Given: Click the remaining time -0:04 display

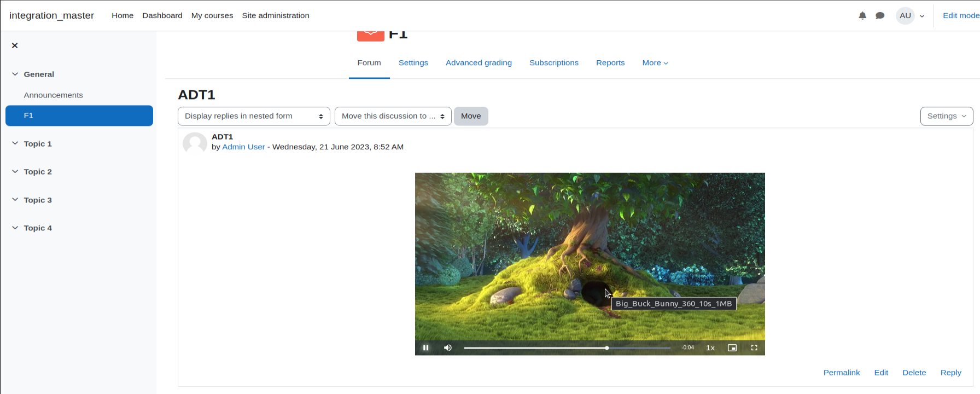Looking at the screenshot, I should point(688,347).
